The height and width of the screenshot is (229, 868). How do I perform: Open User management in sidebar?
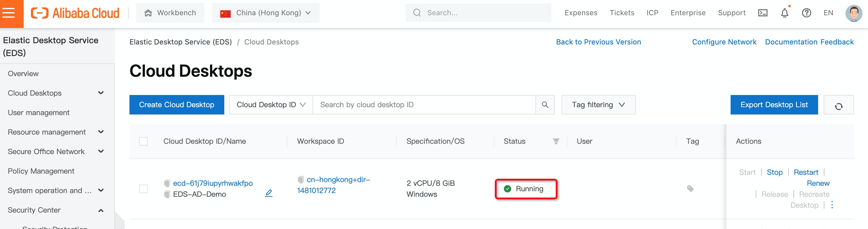pyautogui.click(x=39, y=112)
